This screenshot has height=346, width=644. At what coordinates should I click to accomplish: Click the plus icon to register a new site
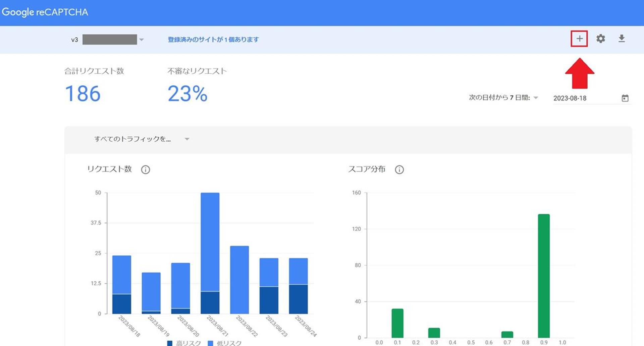(579, 39)
